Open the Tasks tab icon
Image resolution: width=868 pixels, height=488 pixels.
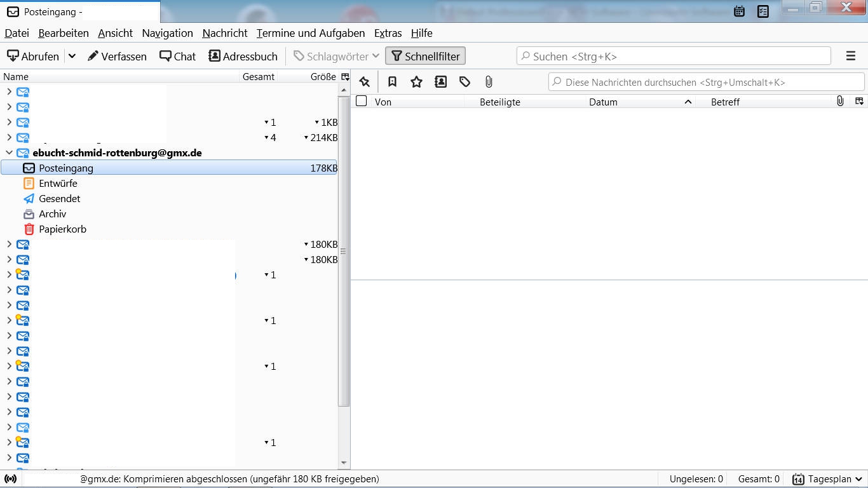coord(763,11)
